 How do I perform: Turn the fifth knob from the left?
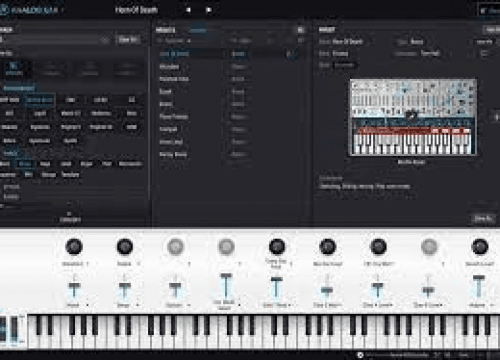[277, 247]
